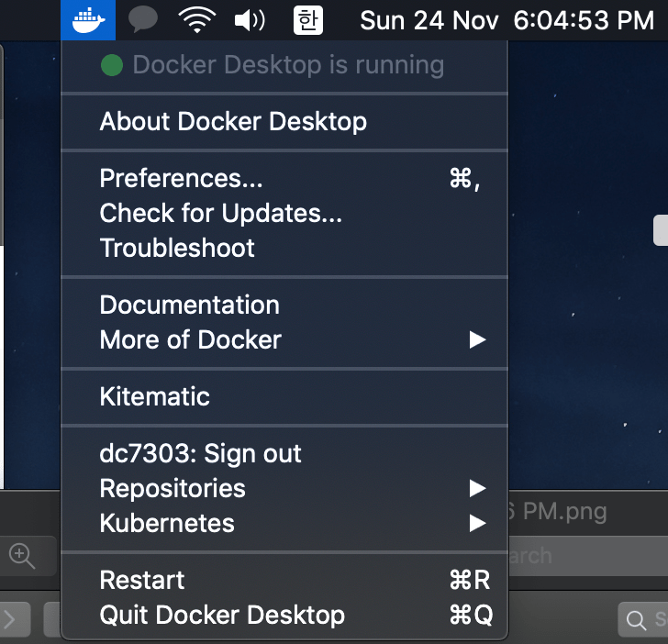The image size is (668, 644).
Task: Select Quit Docker Desktop
Action: (x=284, y=615)
